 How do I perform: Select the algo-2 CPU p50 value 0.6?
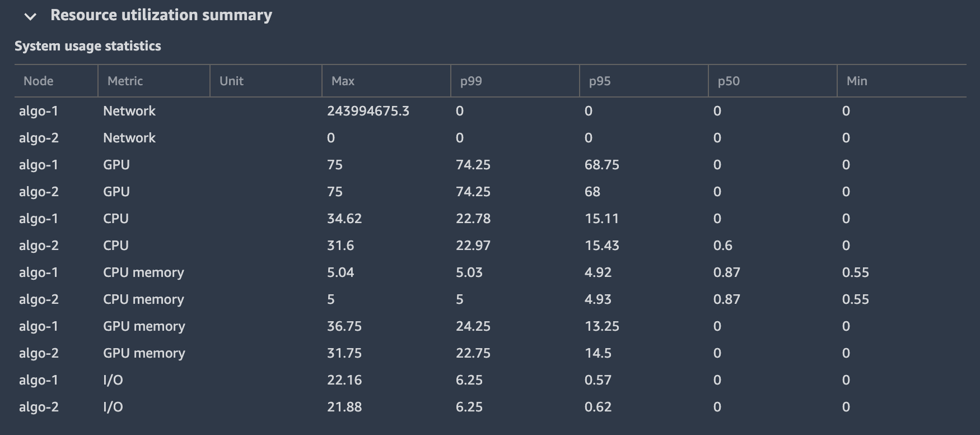[x=723, y=246]
